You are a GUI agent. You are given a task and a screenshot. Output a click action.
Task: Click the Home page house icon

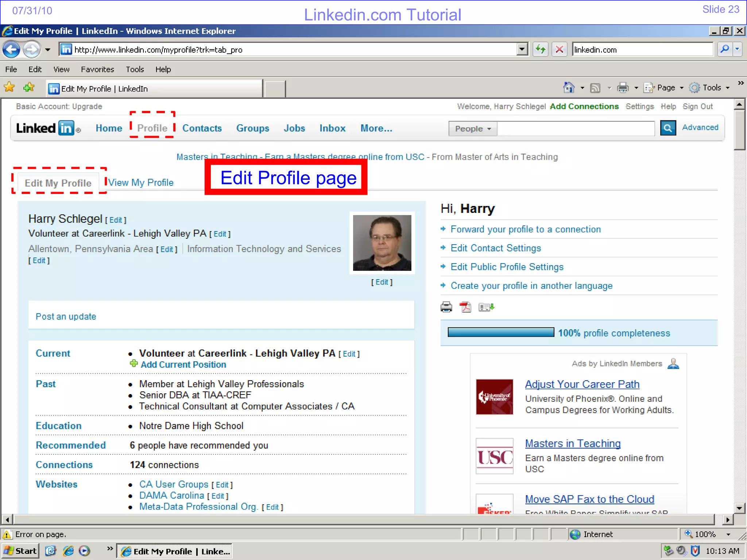tap(569, 87)
